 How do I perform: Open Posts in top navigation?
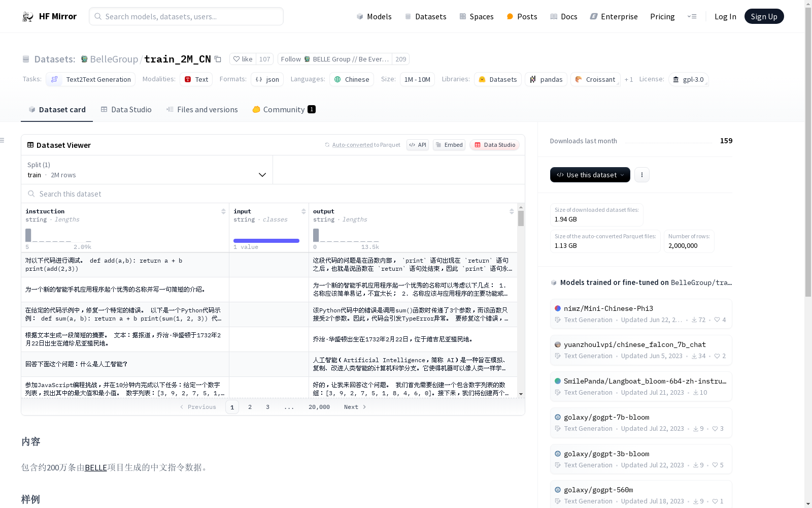pyautogui.click(x=522, y=17)
